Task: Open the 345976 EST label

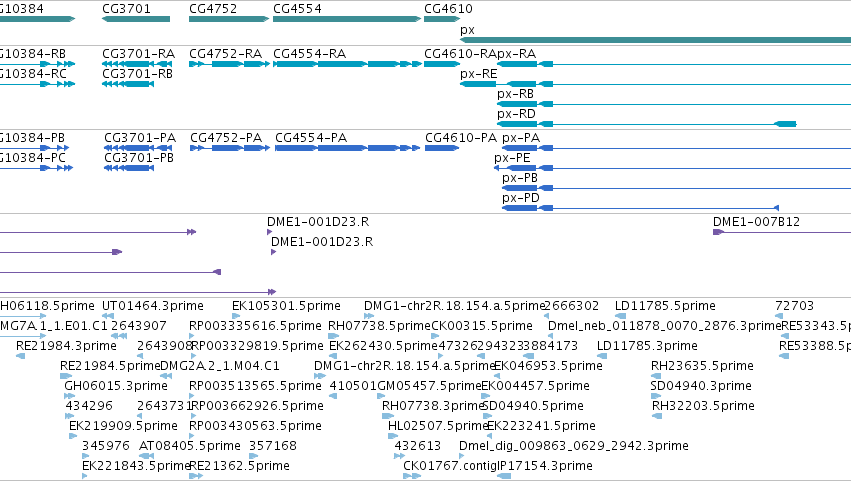Action: (106, 446)
